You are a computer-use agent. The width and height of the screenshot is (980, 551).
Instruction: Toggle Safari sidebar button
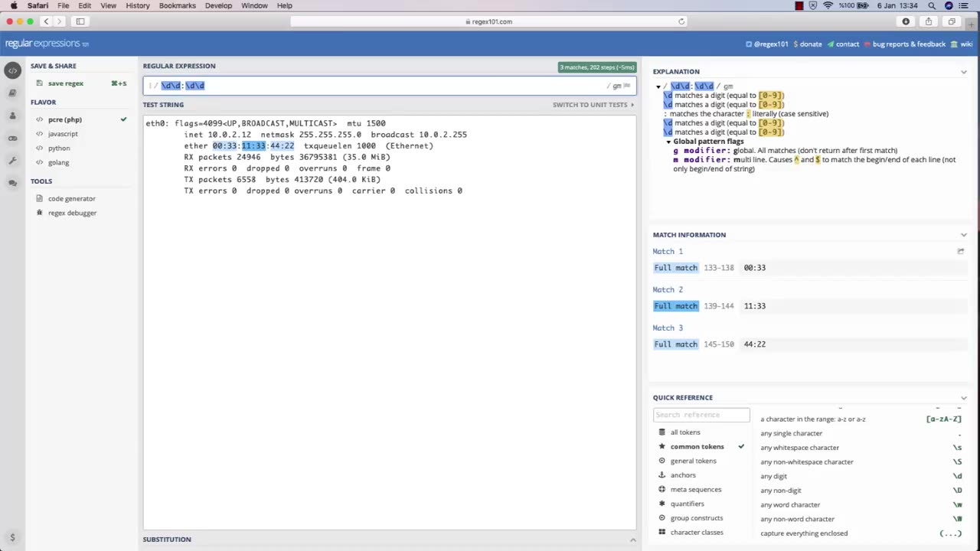(80, 21)
